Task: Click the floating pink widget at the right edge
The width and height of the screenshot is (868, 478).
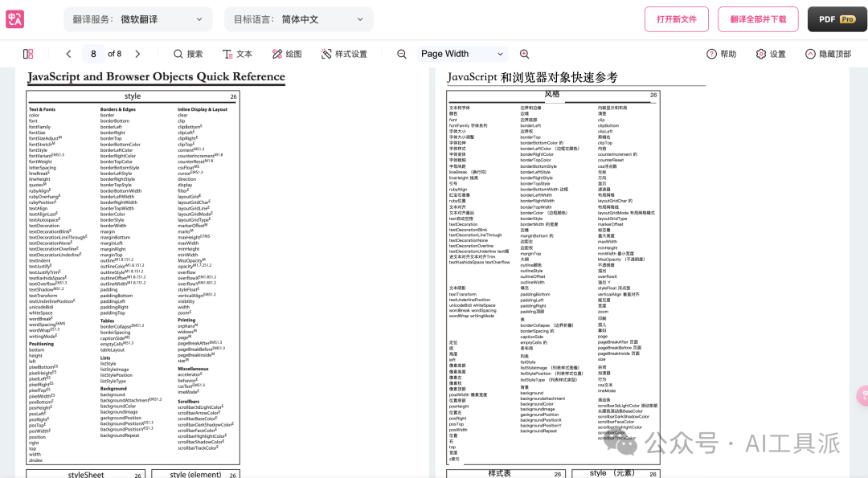Action: [x=862, y=395]
